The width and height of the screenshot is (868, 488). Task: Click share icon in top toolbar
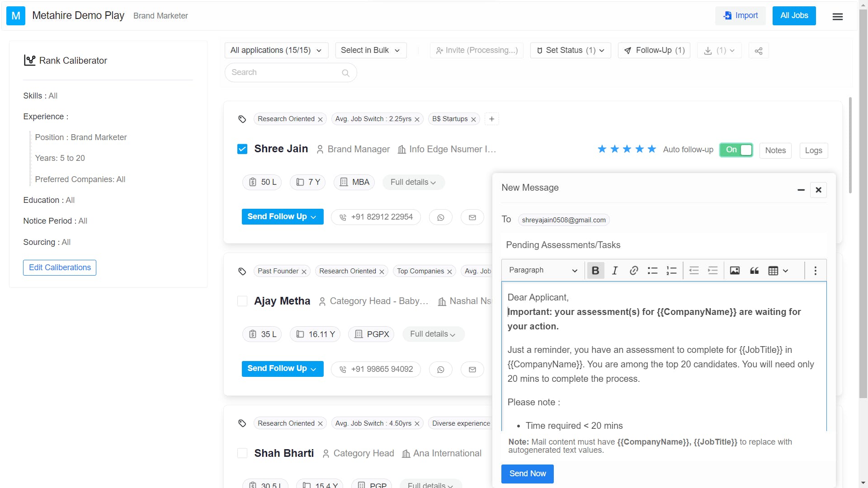(759, 51)
